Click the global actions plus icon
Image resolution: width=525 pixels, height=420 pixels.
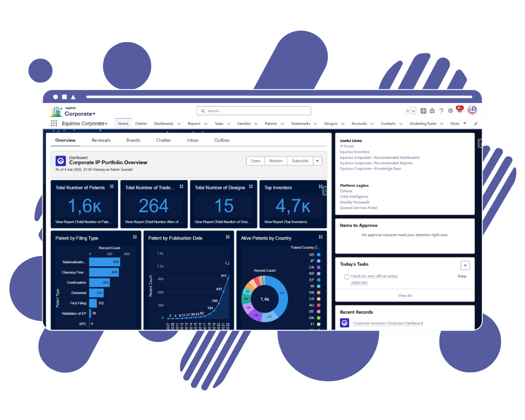pos(423,111)
